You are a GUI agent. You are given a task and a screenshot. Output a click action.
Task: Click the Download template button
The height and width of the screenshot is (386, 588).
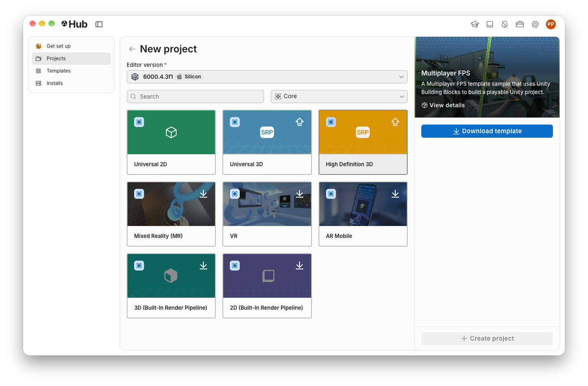click(x=487, y=131)
